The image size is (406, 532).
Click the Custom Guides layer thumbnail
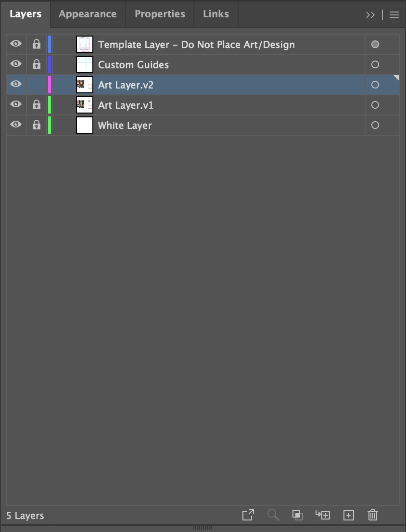pos(85,64)
